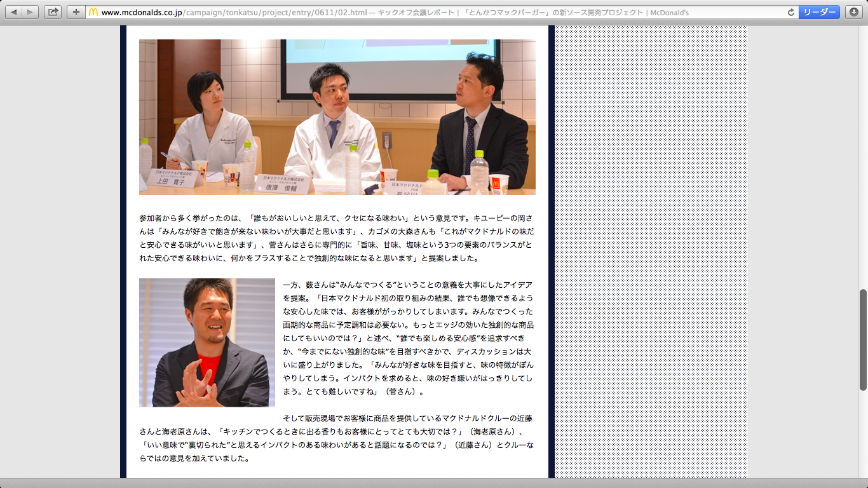Open the Share menu icon
Screen dimensions: 868x488
(x=53, y=11)
